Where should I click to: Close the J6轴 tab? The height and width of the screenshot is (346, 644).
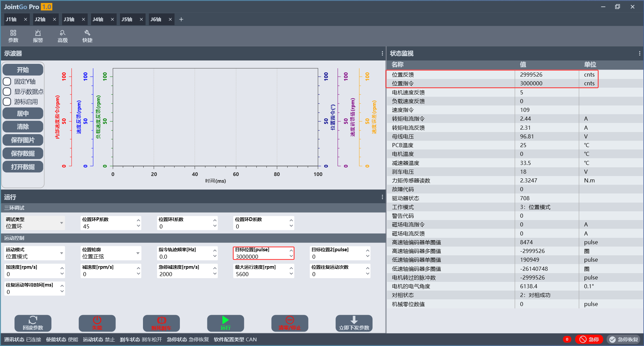pos(170,19)
